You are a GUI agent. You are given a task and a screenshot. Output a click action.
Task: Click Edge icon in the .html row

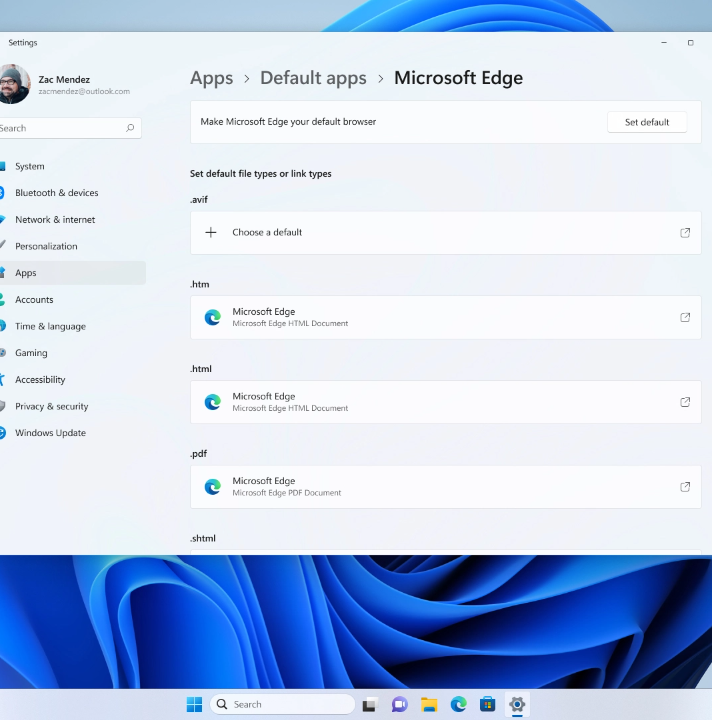coord(213,402)
